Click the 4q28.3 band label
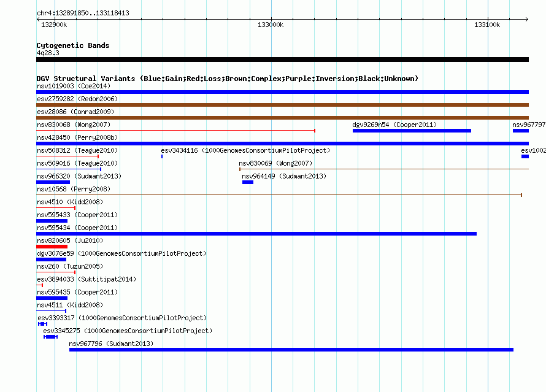546x392 pixels. pos(48,53)
